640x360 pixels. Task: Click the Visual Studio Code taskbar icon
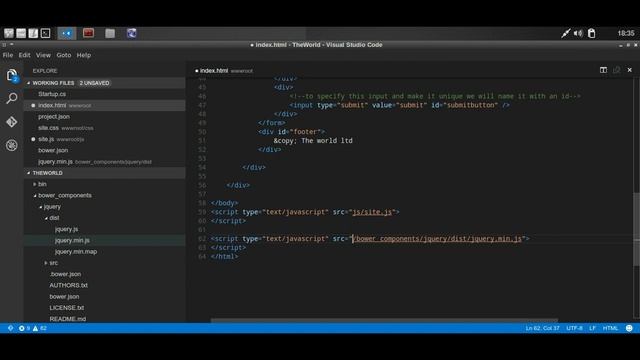[x=67, y=33]
